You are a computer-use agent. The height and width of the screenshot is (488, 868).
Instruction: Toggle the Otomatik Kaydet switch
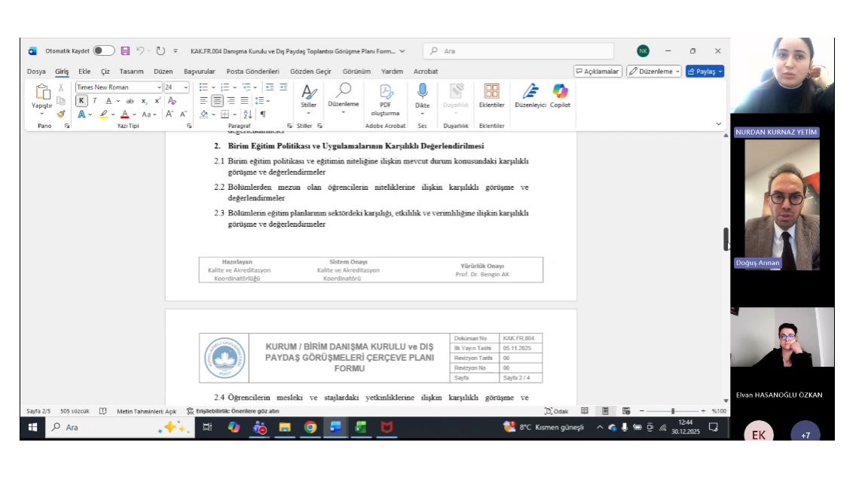click(104, 51)
